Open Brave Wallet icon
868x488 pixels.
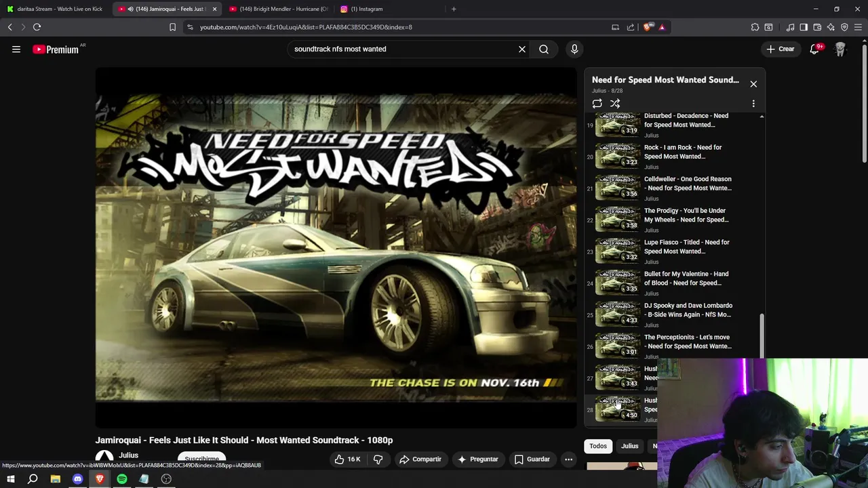817,27
